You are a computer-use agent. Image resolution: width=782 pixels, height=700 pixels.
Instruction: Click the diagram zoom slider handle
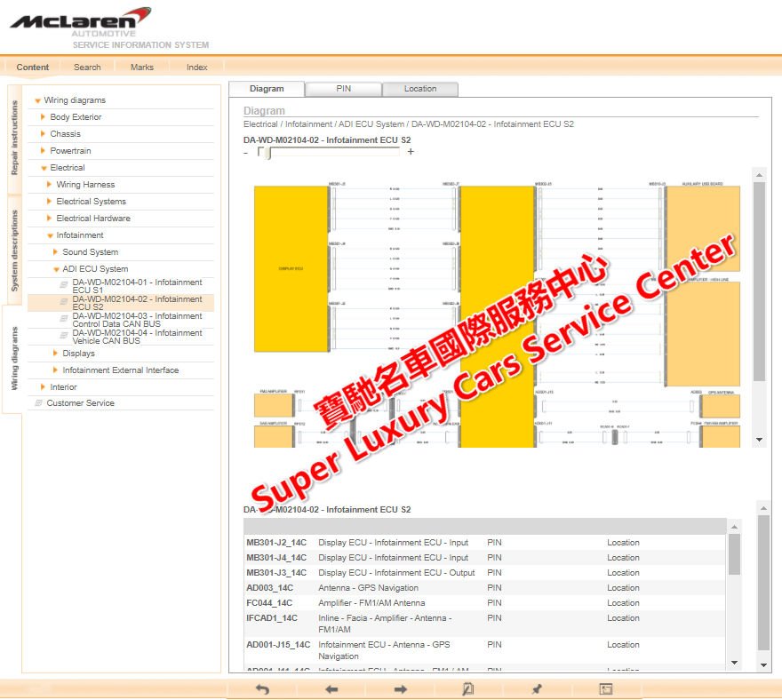(x=268, y=153)
